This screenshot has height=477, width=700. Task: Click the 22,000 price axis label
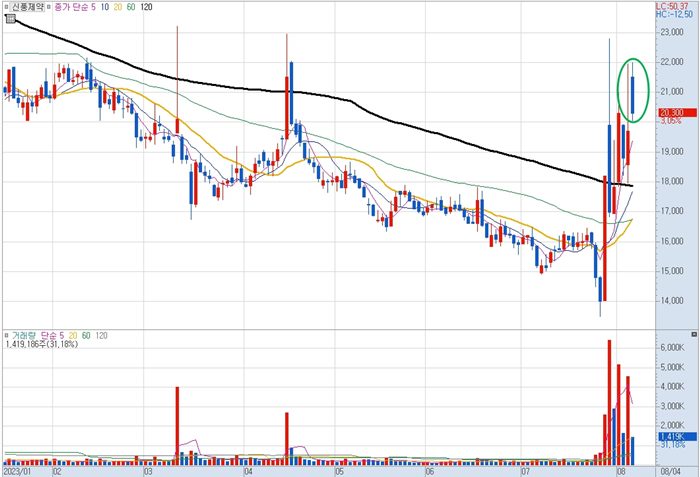[x=671, y=62]
